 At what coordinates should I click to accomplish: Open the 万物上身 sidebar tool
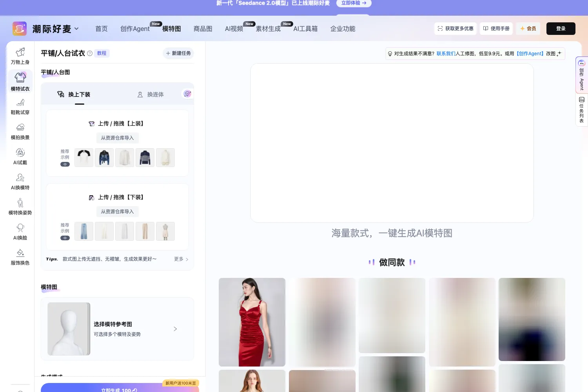[20, 56]
